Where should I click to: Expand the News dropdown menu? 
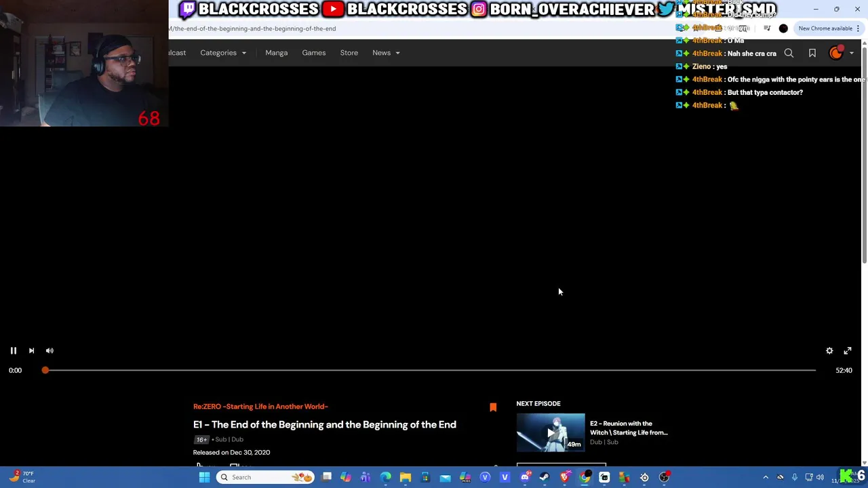(386, 52)
